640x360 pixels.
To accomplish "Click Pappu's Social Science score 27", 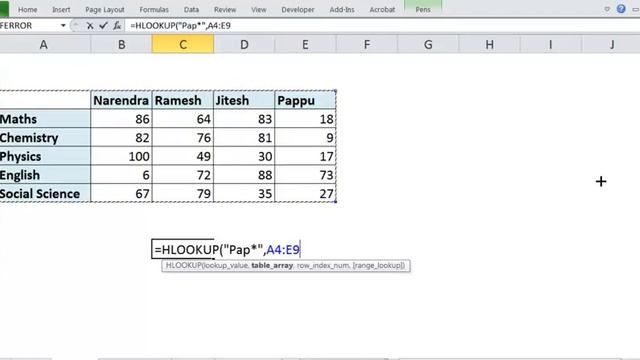I will pos(305,193).
